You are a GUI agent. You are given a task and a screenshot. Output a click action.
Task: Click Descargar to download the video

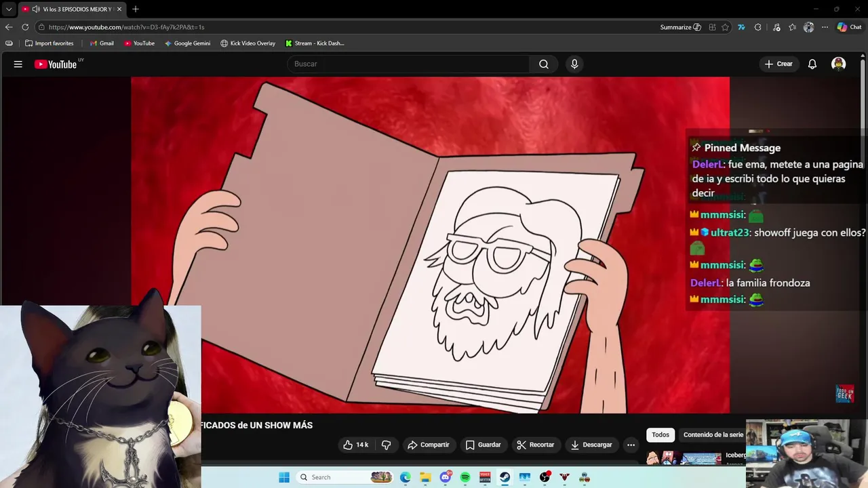click(591, 445)
